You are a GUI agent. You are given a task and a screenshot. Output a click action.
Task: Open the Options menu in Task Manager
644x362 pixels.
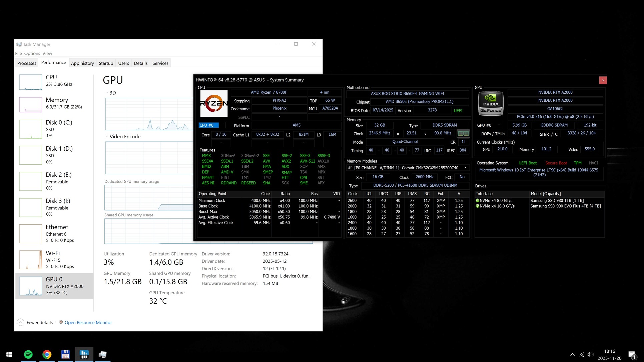pos(32,53)
